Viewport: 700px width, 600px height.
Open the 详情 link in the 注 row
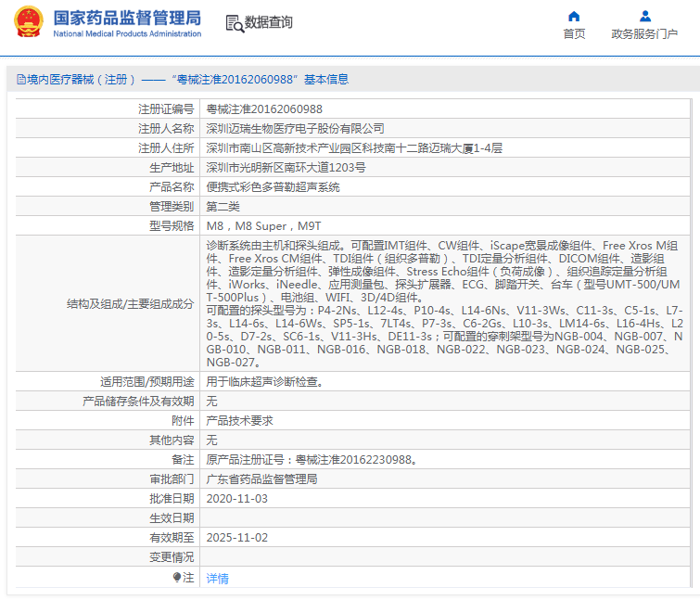[217, 579]
